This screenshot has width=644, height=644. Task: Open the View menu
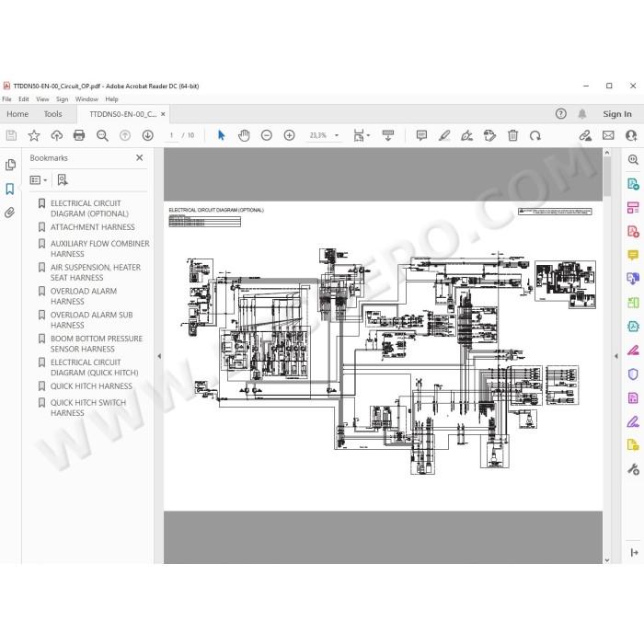[42, 99]
